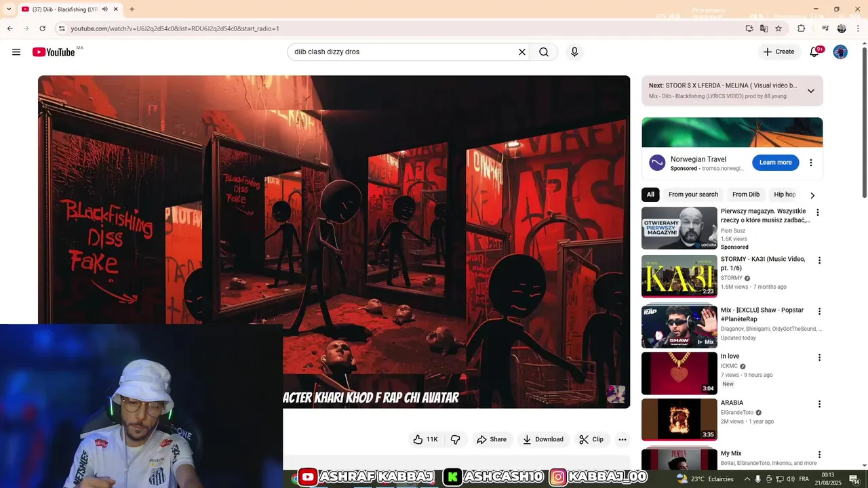Close the Diib Blackfishing tab
868x488 pixels.
116,9
